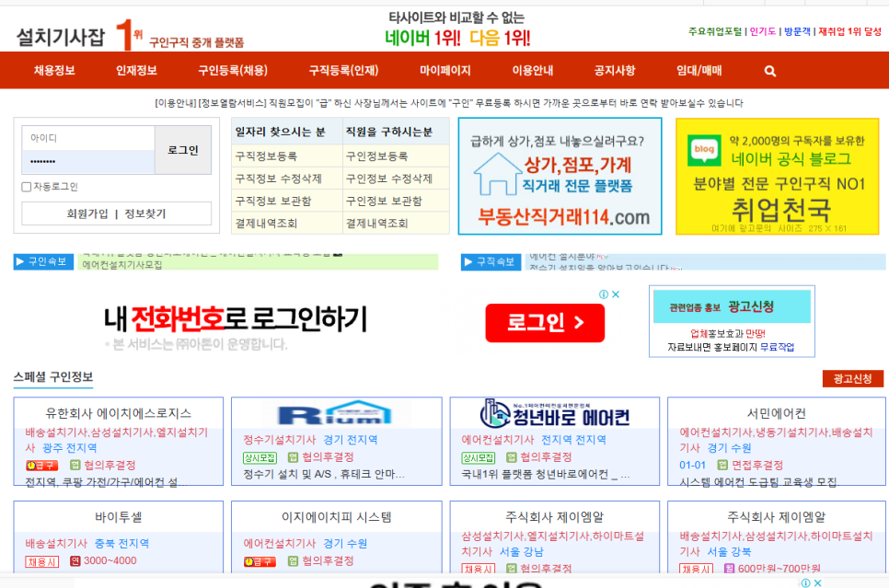The height and width of the screenshot is (588, 889).
Task: Open 유한회사 에이치에스로지스 job card title
Action: pyautogui.click(x=118, y=413)
